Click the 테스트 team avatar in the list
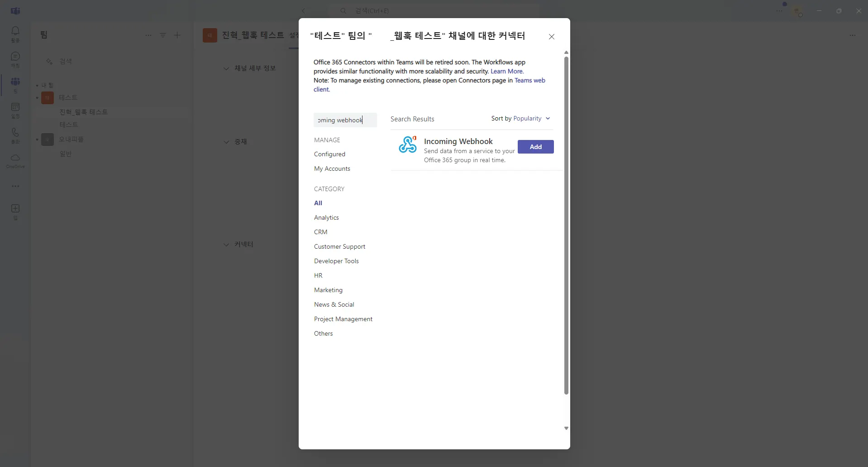 click(48, 98)
